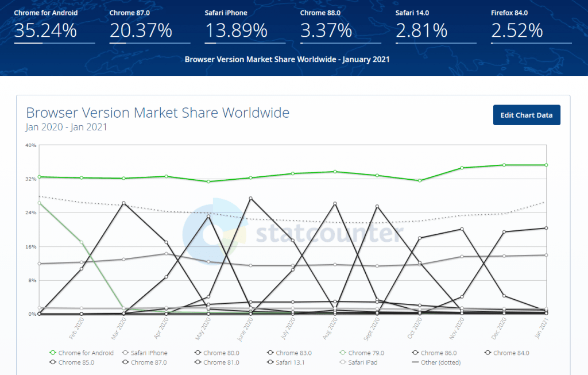The image size is (588, 375).
Task: Toggle Safari iPhone legend marker
Action: pos(126,353)
